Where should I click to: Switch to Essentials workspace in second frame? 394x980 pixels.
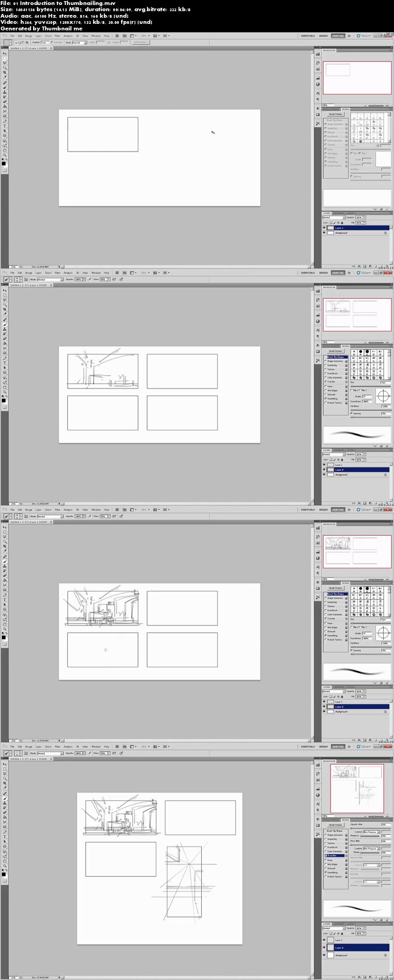pyautogui.click(x=308, y=273)
